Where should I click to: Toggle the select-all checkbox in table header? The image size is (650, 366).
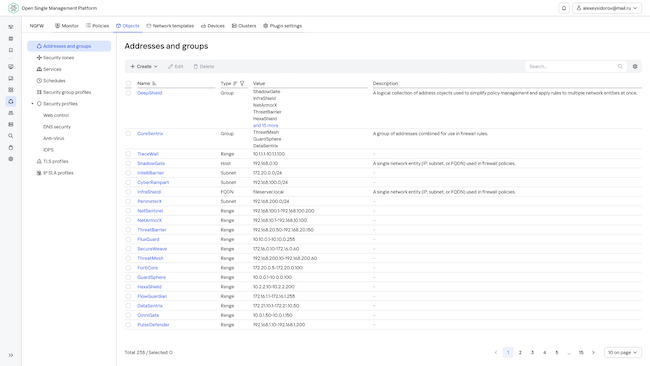click(129, 83)
